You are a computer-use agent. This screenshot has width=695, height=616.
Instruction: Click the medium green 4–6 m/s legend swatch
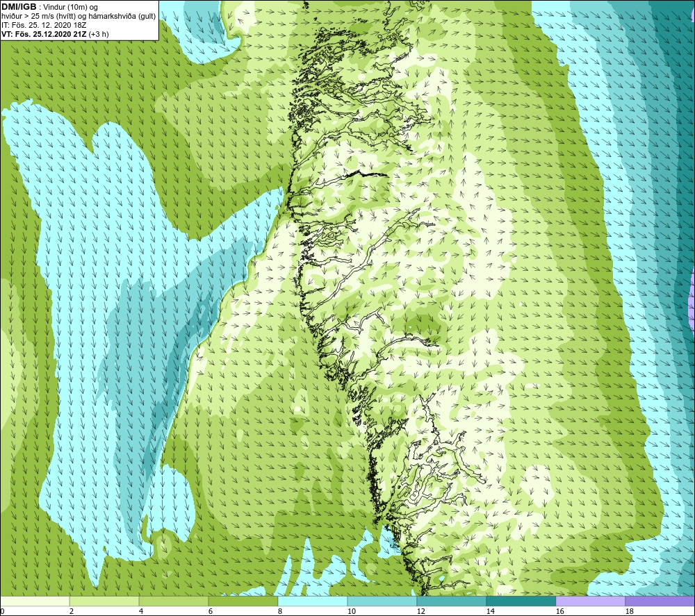tap(174, 601)
